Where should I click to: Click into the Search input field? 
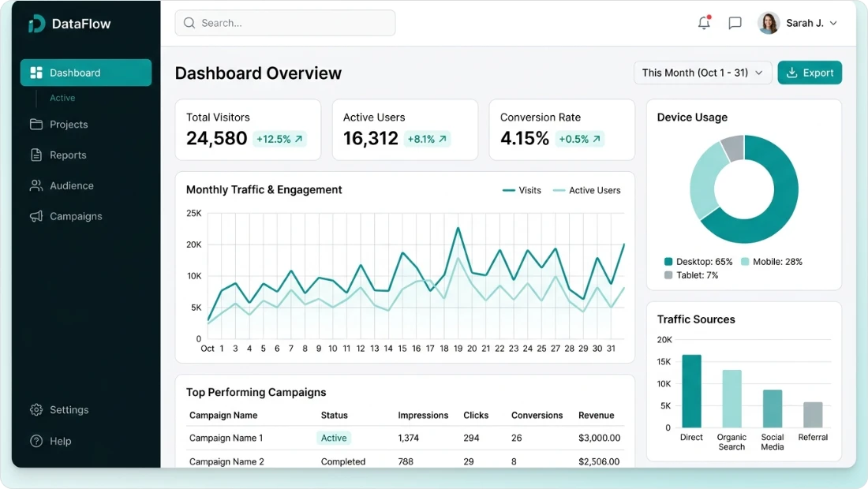pos(285,23)
